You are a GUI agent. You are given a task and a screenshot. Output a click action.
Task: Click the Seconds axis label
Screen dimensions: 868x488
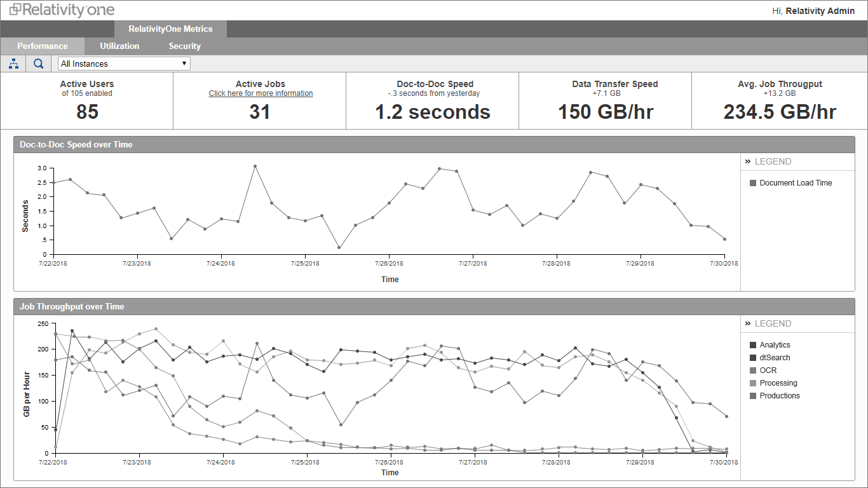coord(25,216)
